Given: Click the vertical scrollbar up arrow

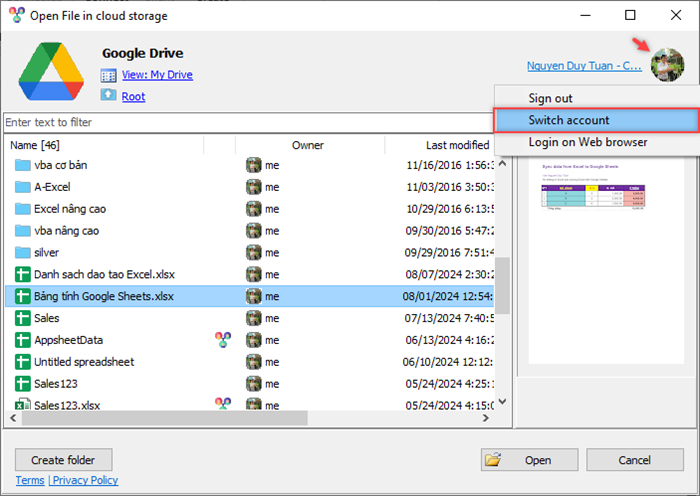Looking at the screenshot, I should (503, 163).
